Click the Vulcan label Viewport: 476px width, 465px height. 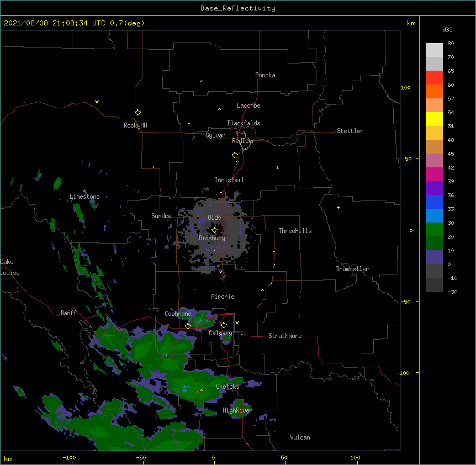[x=300, y=437]
